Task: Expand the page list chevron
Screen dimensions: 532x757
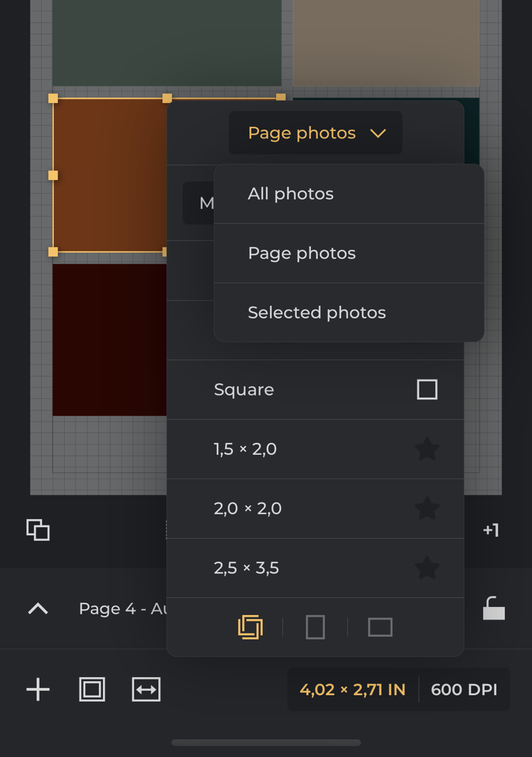Action: click(x=38, y=608)
